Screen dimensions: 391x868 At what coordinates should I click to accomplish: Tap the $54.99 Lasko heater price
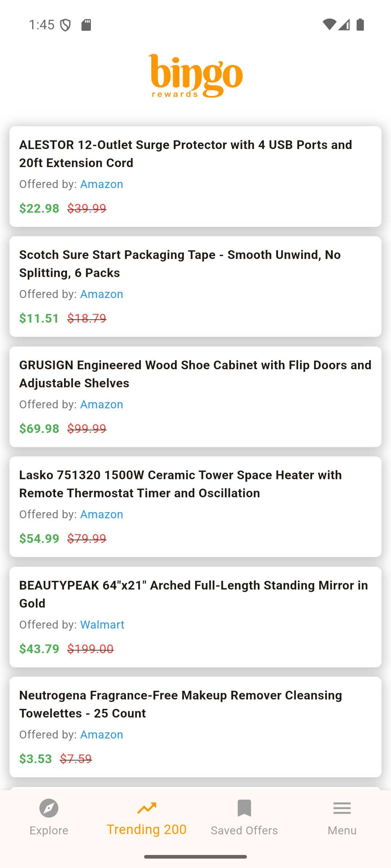click(x=39, y=539)
